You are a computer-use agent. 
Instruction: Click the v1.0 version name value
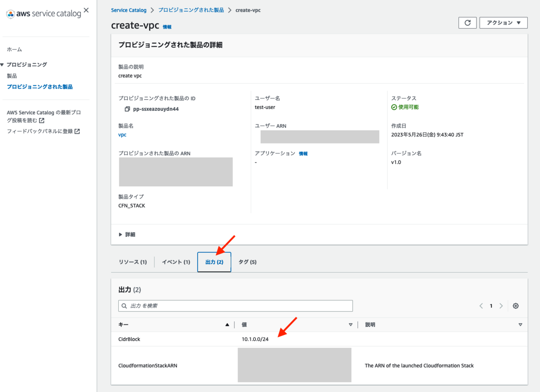(x=396, y=162)
